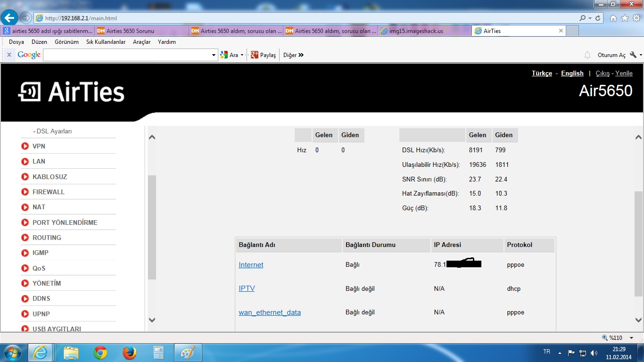644x362 pixels.
Task: Open Firefox from the taskbar
Action: pyautogui.click(x=129, y=353)
